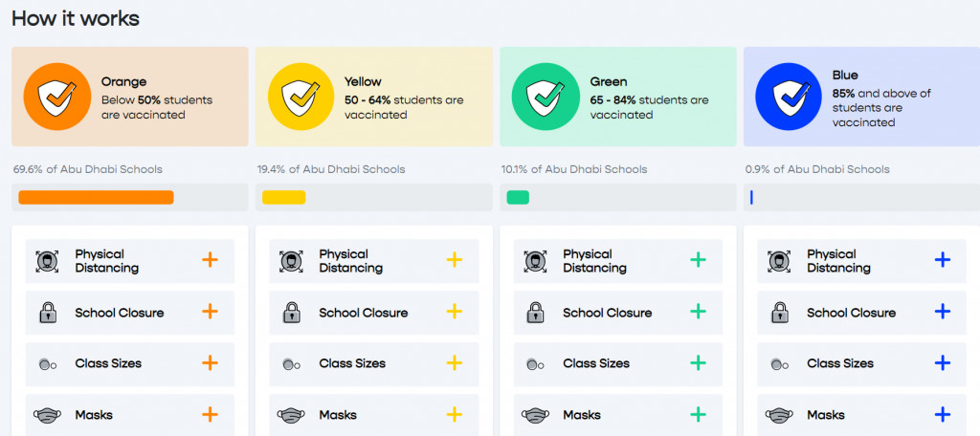Click Class Sizes icon in Blue column
The image size is (980, 436).
pos(779,363)
